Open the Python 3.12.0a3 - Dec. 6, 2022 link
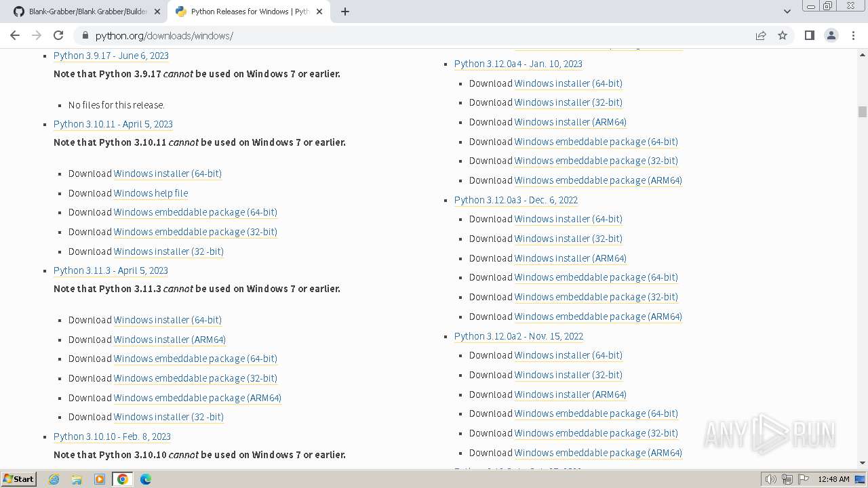868x488 pixels. [516, 200]
